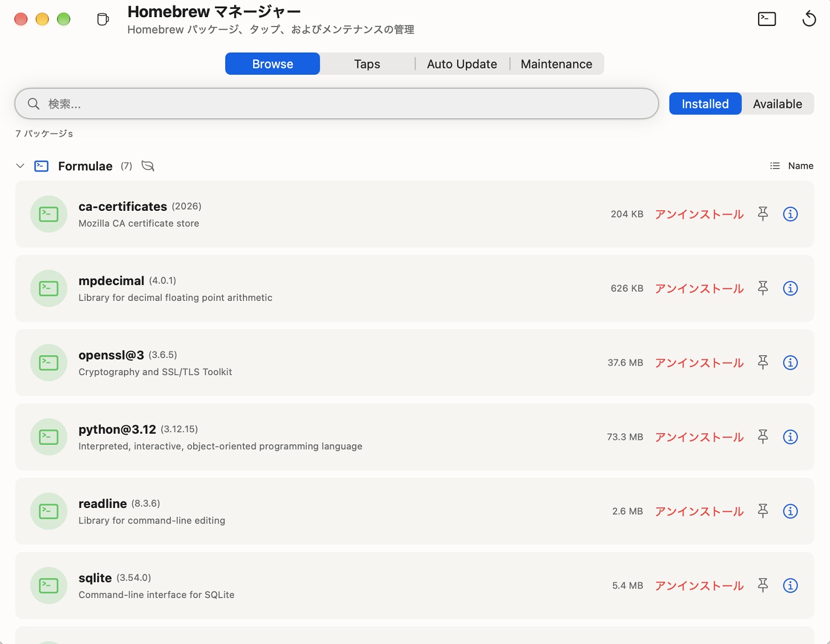Viewport: 830px width, 644px height.
Task: Uninstall readline via アンインストール
Action: (x=699, y=511)
